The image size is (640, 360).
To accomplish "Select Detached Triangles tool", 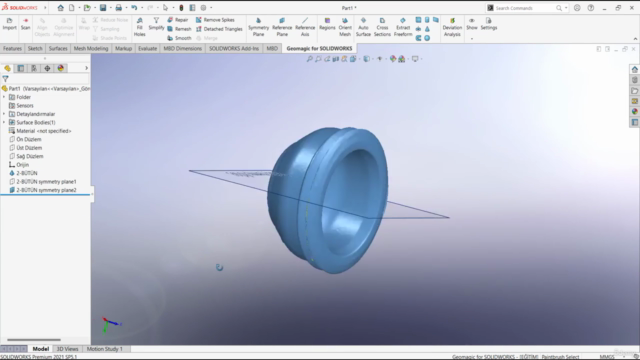I will 219,29.
